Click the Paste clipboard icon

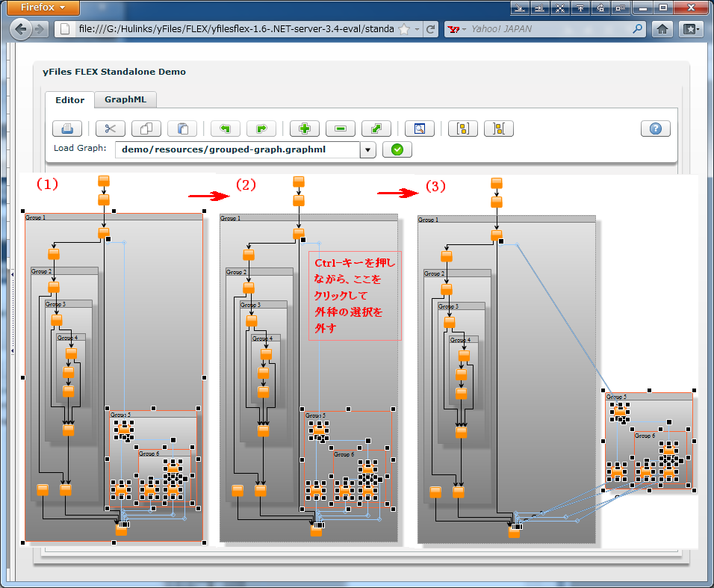coord(182,129)
